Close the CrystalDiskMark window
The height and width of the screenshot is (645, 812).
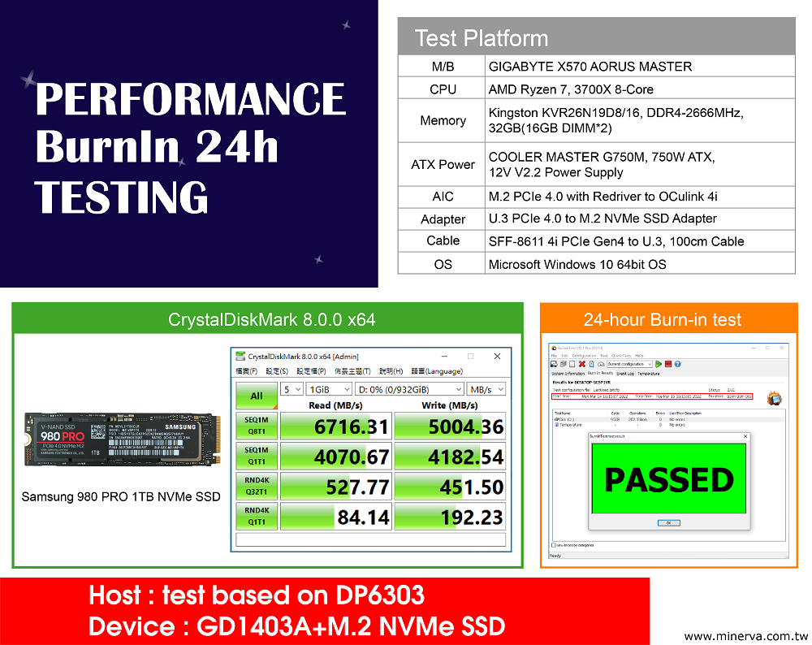pyautogui.click(x=497, y=357)
